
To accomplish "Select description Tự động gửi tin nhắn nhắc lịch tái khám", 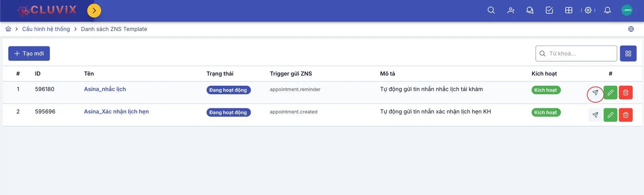I will pos(431,89).
